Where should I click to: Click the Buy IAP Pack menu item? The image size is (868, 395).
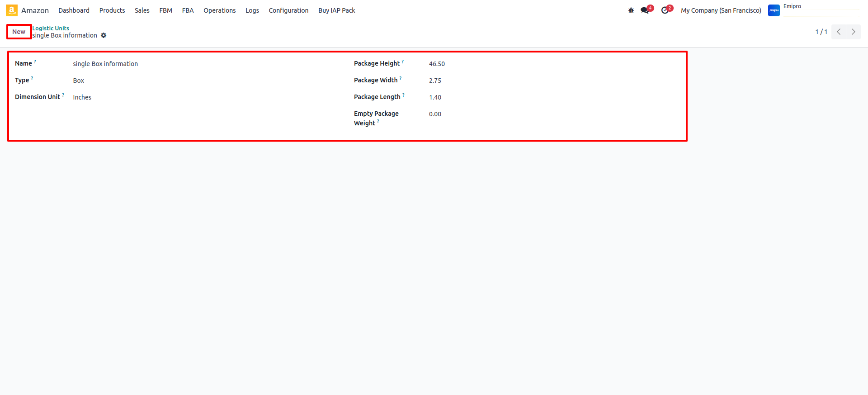click(x=336, y=10)
